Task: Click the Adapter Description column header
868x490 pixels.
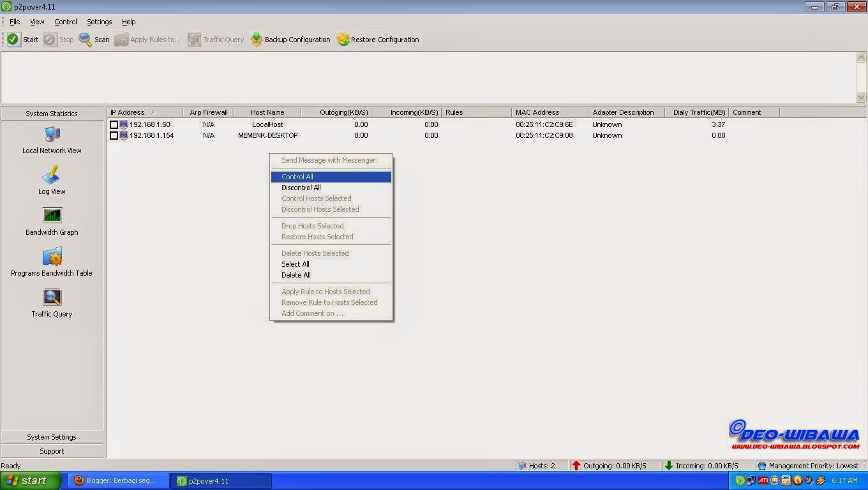Action: coord(626,112)
